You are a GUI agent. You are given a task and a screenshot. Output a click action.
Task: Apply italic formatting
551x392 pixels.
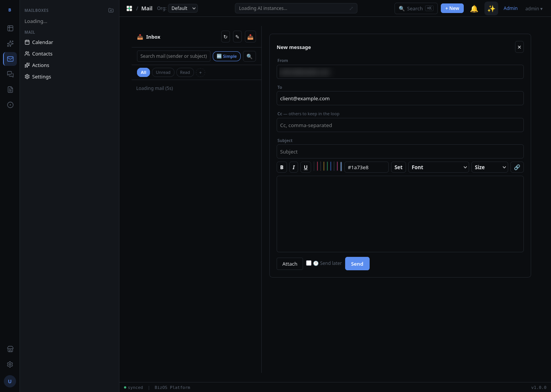(293, 167)
